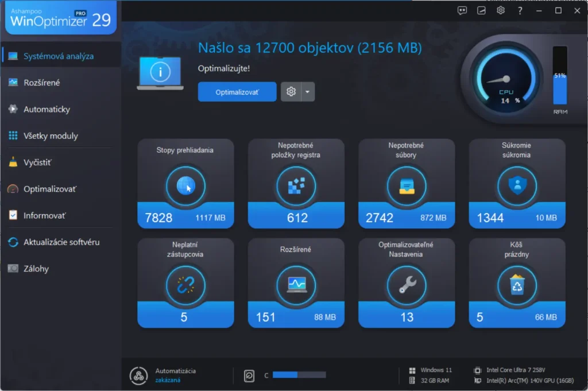Open help question mark icon

coord(520,11)
